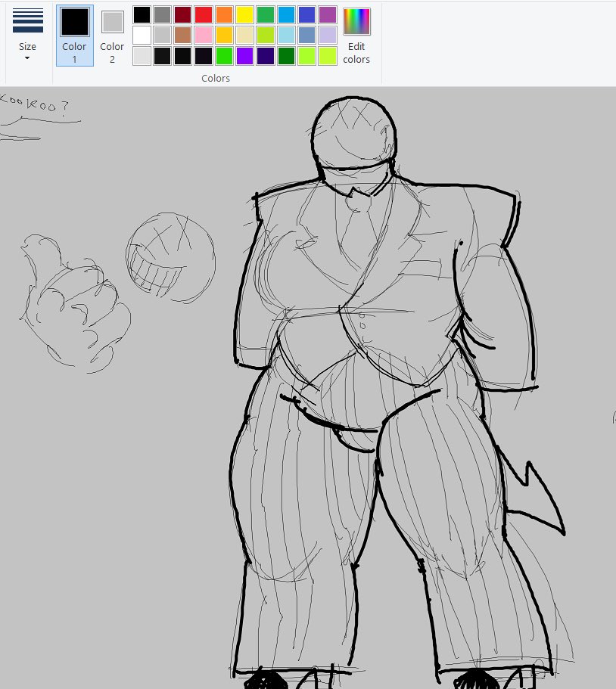Open the Size line thickness dropdown
616x689 pixels.
[27, 36]
